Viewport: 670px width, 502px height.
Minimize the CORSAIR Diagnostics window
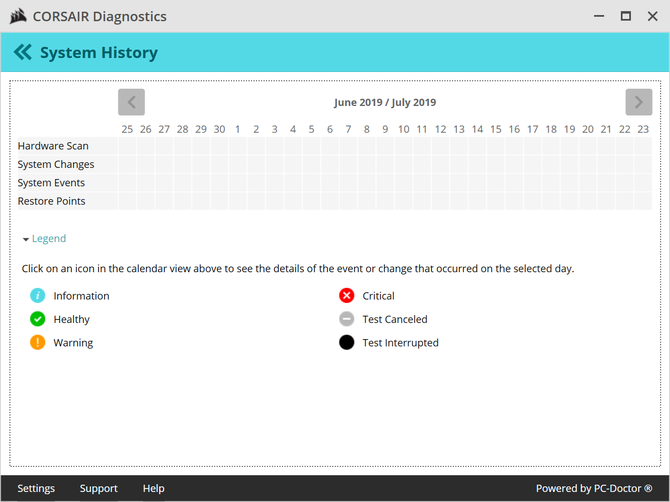click(x=599, y=16)
